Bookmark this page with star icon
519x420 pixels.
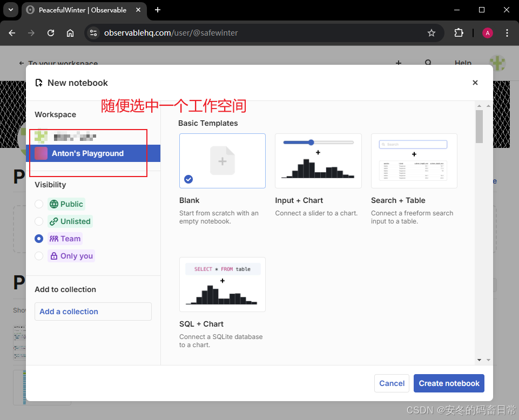[431, 33]
